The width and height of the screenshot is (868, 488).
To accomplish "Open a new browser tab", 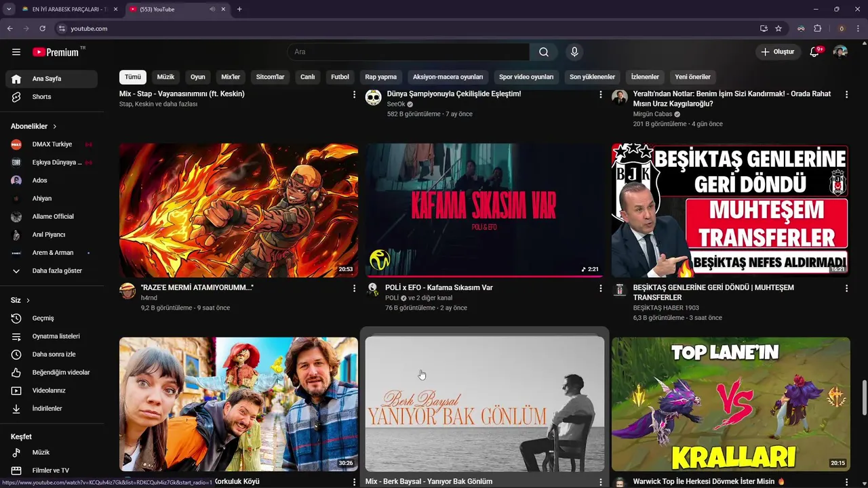I will (239, 9).
